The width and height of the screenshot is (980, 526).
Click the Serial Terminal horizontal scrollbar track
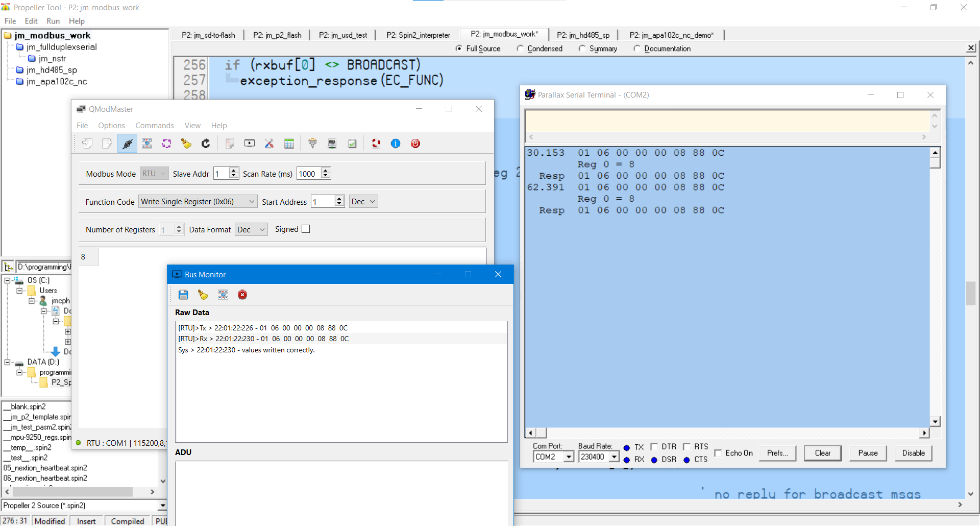pyautogui.click(x=732, y=433)
